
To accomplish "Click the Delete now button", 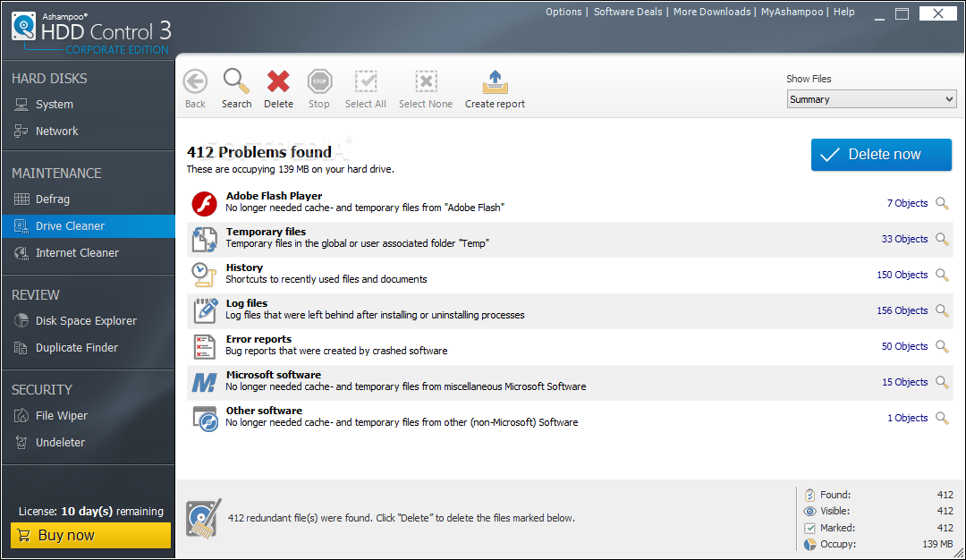I will [881, 155].
